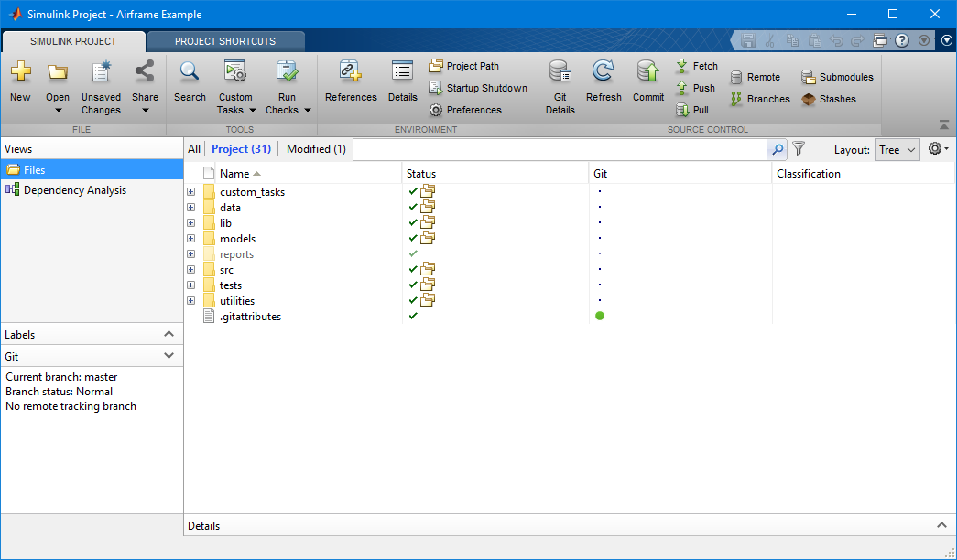
Task: Open project Preferences
Action: [x=465, y=110]
